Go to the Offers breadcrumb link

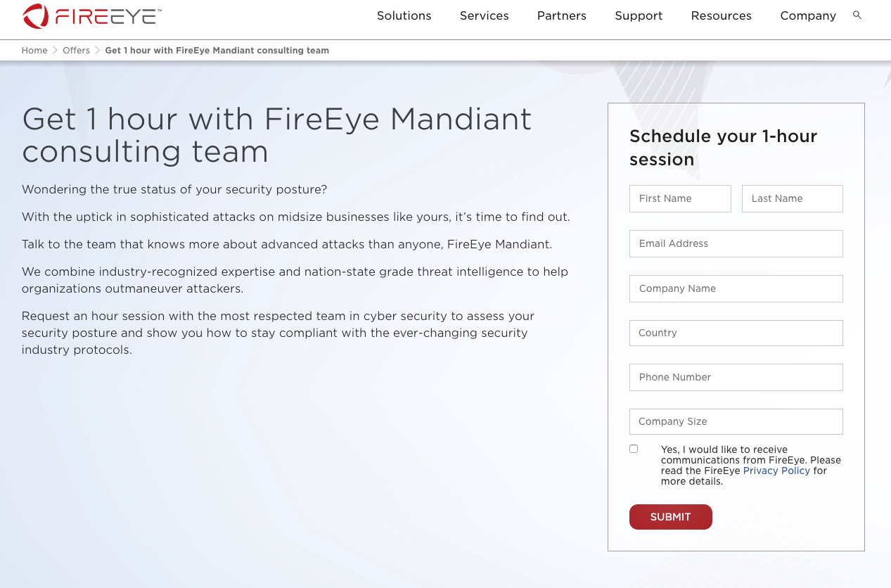(x=77, y=51)
